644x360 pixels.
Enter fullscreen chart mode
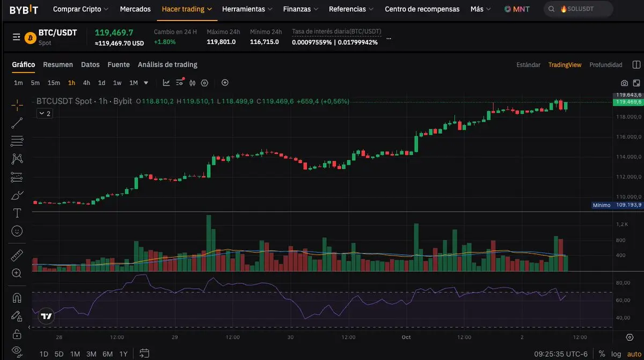(x=636, y=83)
